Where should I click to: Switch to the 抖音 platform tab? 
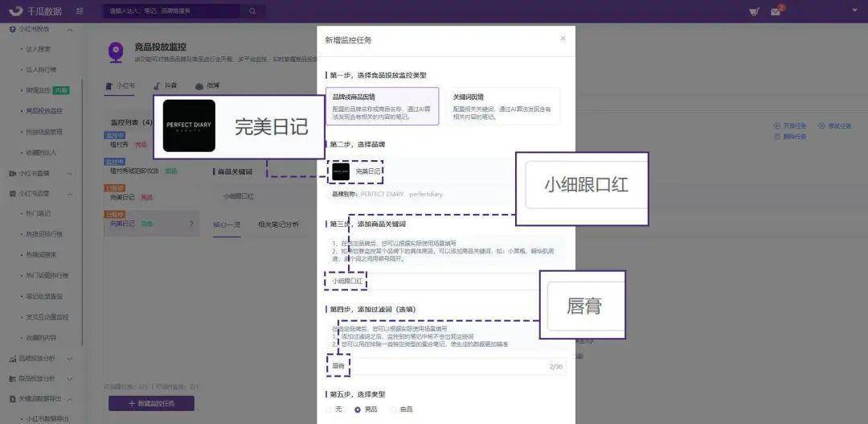[166, 86]
